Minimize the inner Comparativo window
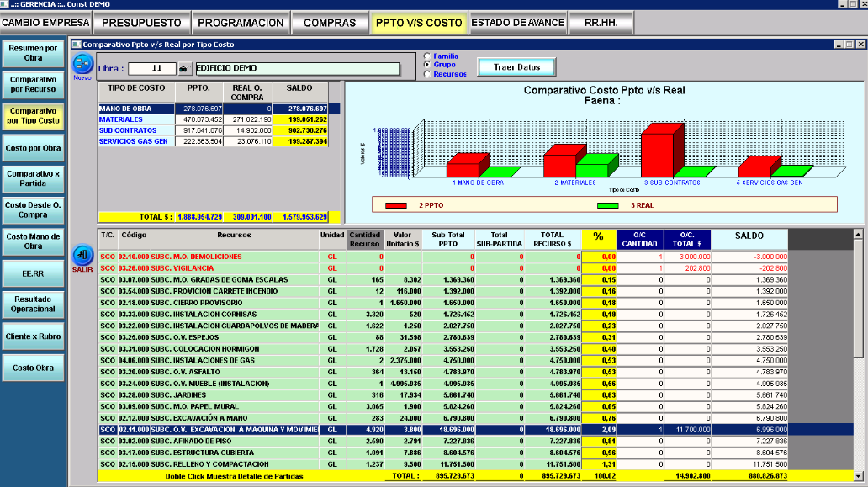Image resolution: width=868 pixels, height=487 pixels. point(838,44)
